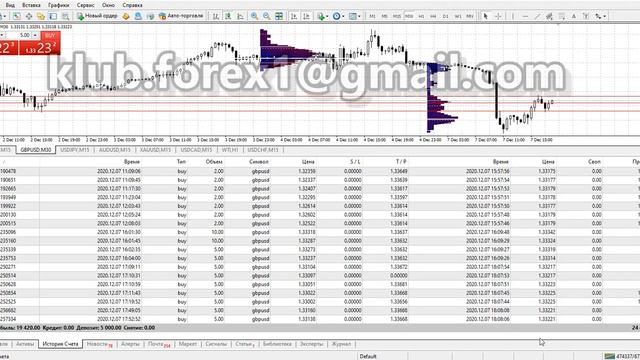Open the Графики menu
640x360 pixels.
click(x=58, y=5)
